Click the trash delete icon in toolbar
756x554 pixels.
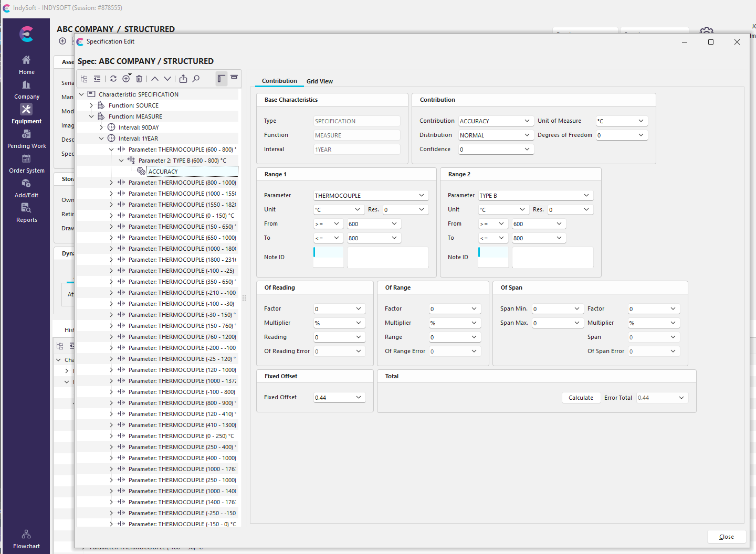[139, 79]
